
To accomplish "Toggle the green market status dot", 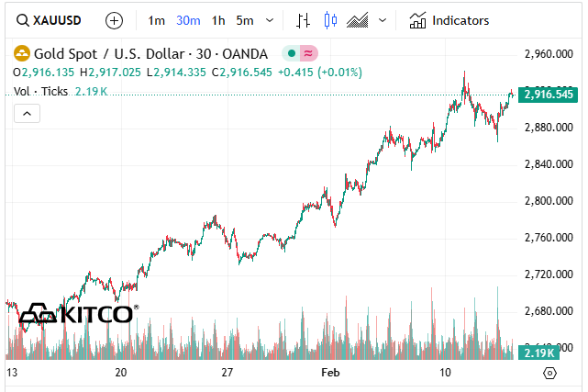I will point(290,53).
